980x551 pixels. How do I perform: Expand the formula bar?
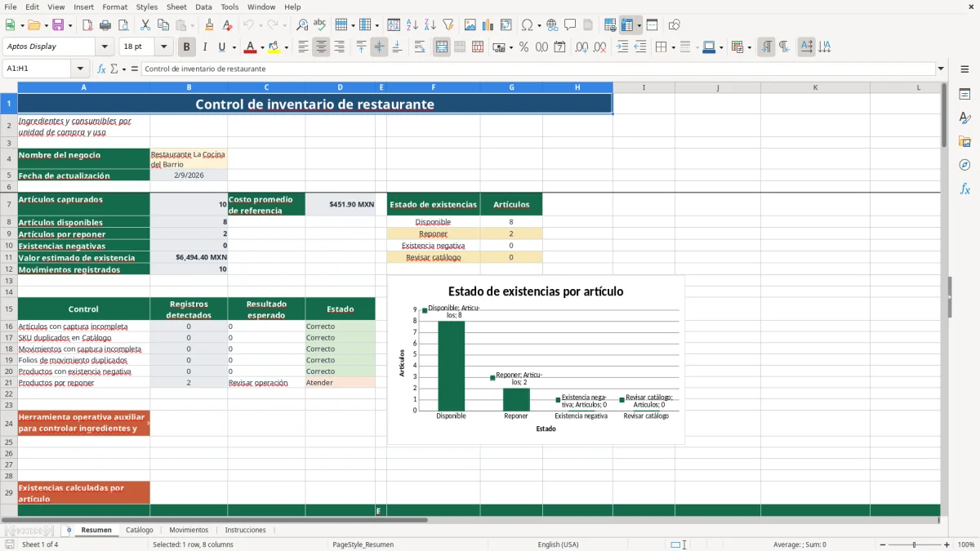(941, 69)
